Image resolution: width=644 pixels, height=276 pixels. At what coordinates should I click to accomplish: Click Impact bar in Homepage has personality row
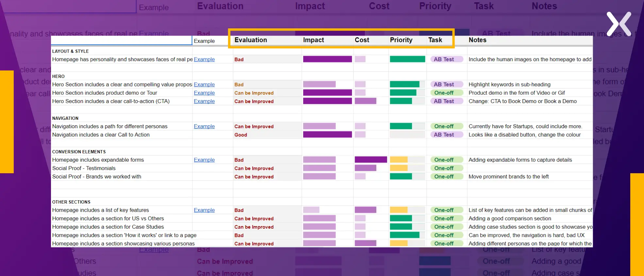click(327, 59)
